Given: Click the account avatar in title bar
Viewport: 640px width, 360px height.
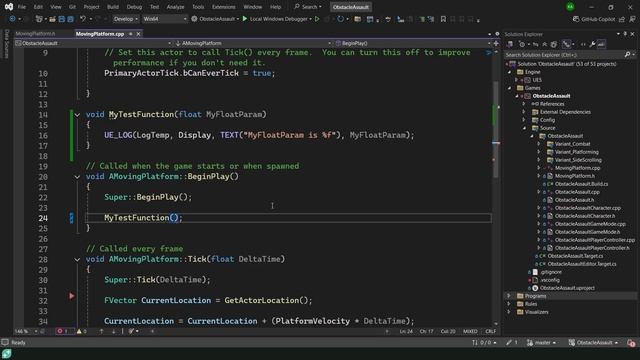Looking at the screenshot, I should pos(570,7).
